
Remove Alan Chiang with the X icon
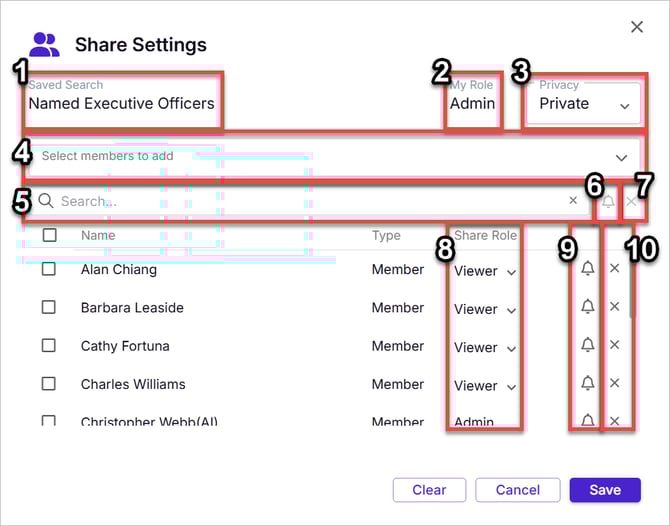pos(614,268)
